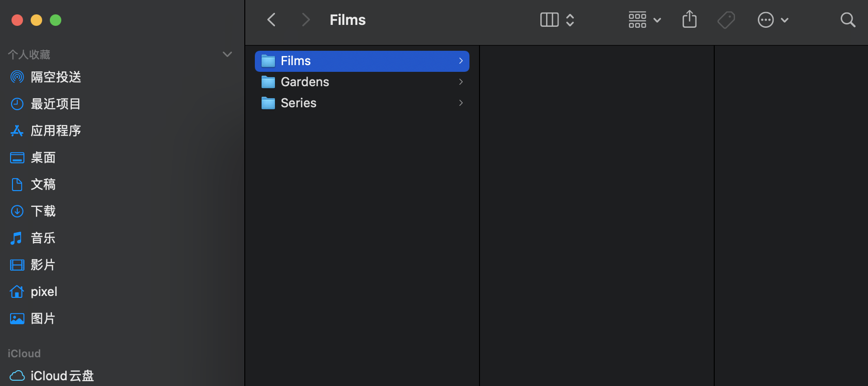This screenshot has height=386, width=868.
Task: Open the Group By dropdown
Action: point(645,20)
